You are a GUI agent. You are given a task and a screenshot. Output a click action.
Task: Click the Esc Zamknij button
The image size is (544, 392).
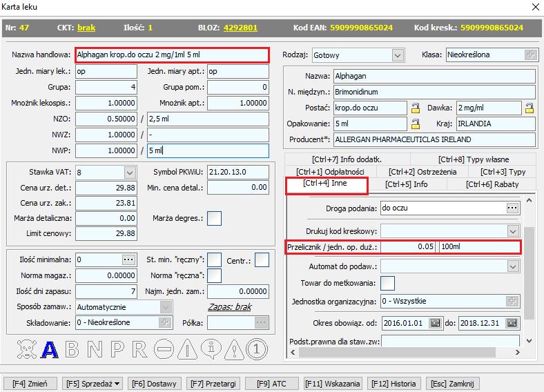452,384
